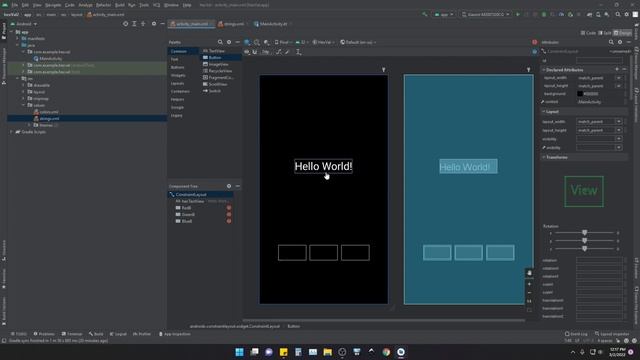Screen dimensions: 640x360
Task: Toggle view options eye icon
Action: point(247,52)
